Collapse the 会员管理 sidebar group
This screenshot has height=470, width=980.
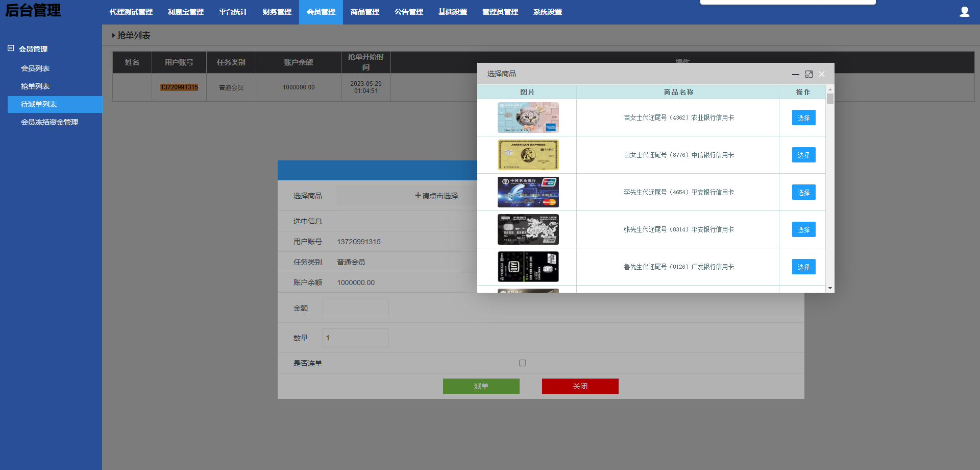[11, 49]
